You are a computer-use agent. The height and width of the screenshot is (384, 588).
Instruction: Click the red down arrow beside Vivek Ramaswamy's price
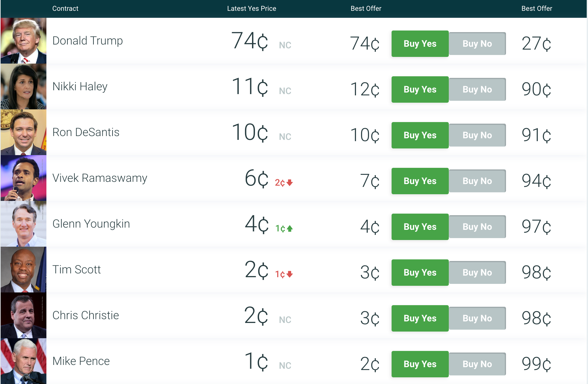pos(289,183)
